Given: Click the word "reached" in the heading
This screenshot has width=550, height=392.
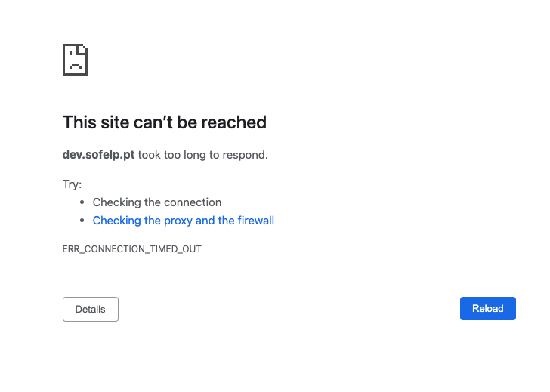Looking at the screenshot, I should coord(236,122).
